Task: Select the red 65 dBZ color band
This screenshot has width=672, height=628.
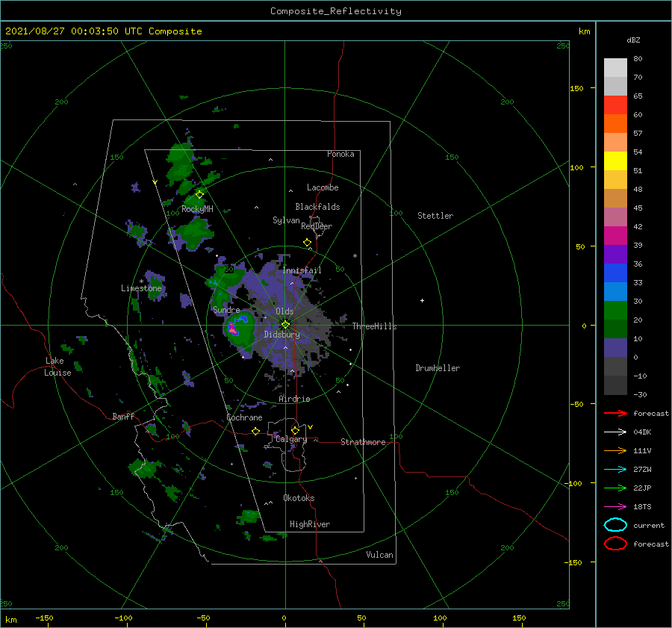Action: click(x=615, y=105)
